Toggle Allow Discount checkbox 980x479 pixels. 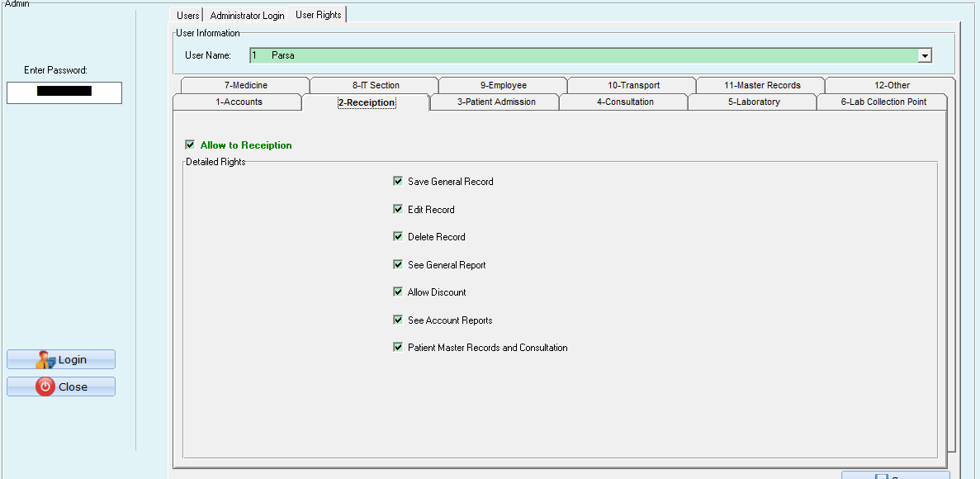click(x=397, y=292)
